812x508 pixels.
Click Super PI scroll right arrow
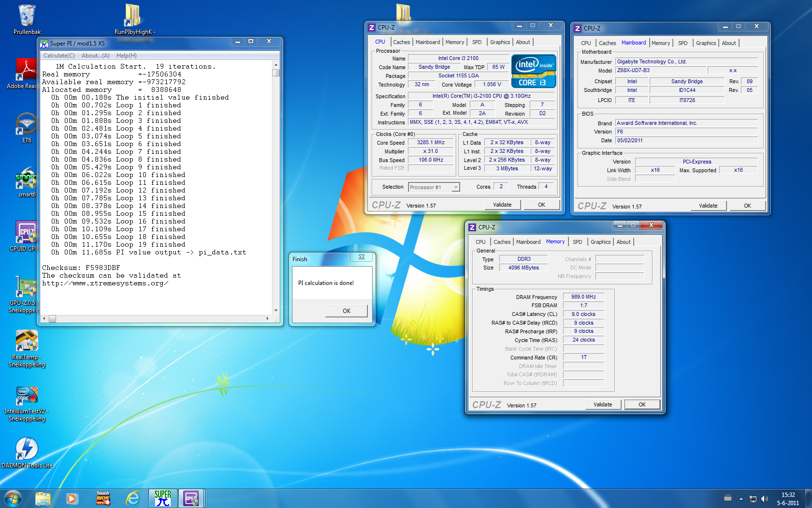[268, 318]
